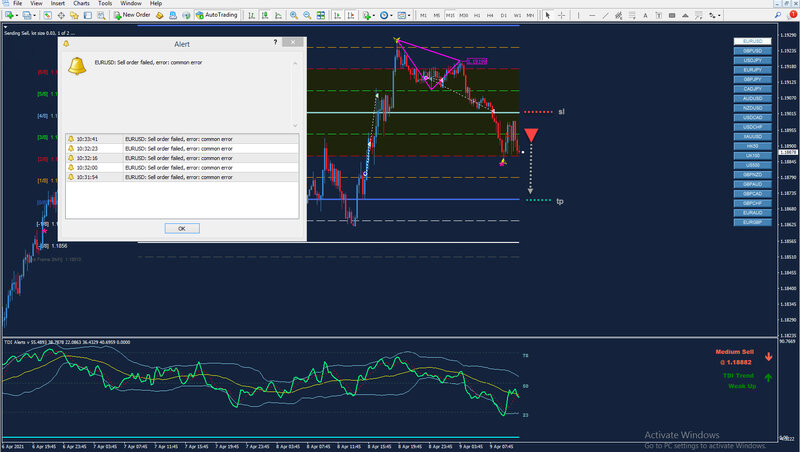Open the Insert menu

click(x=58, y=3)
